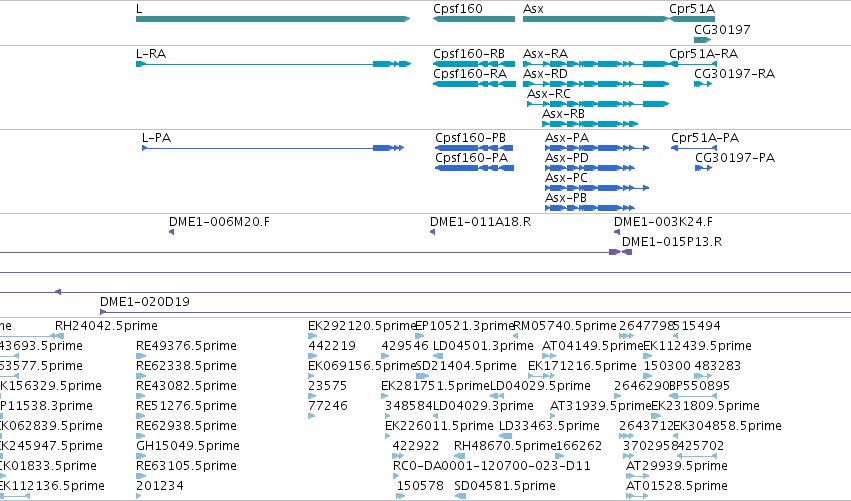Screen dimensions: 851x501
Task: Select transcript Cpsf160-RB
Action: [474, 64]
